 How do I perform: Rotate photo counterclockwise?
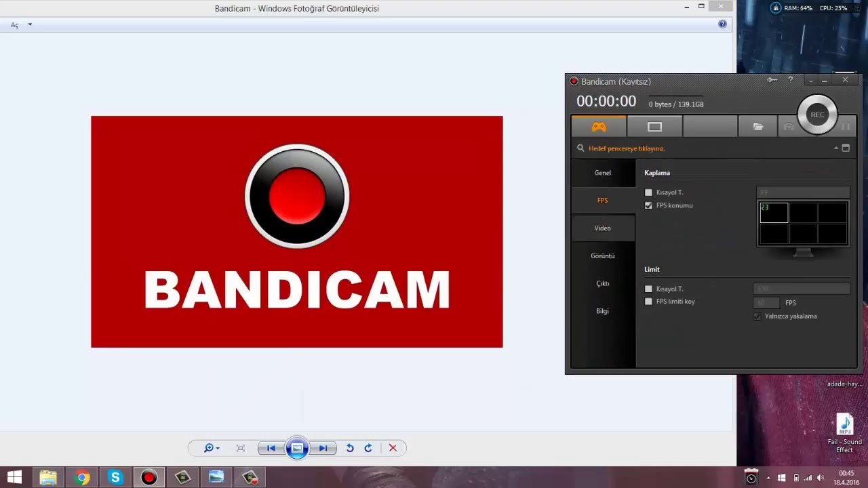[x=350, y=448]
